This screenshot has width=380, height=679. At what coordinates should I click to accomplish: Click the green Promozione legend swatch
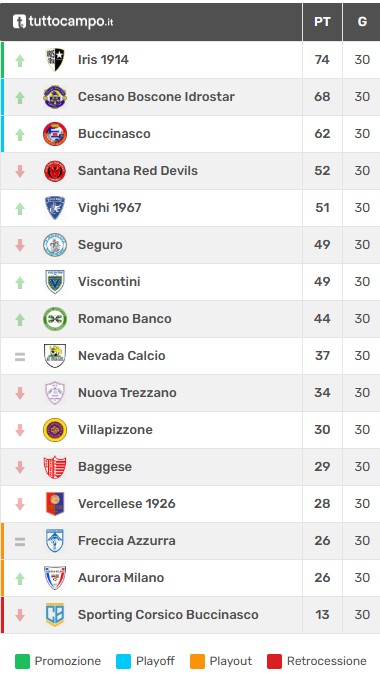click(23, 661)
